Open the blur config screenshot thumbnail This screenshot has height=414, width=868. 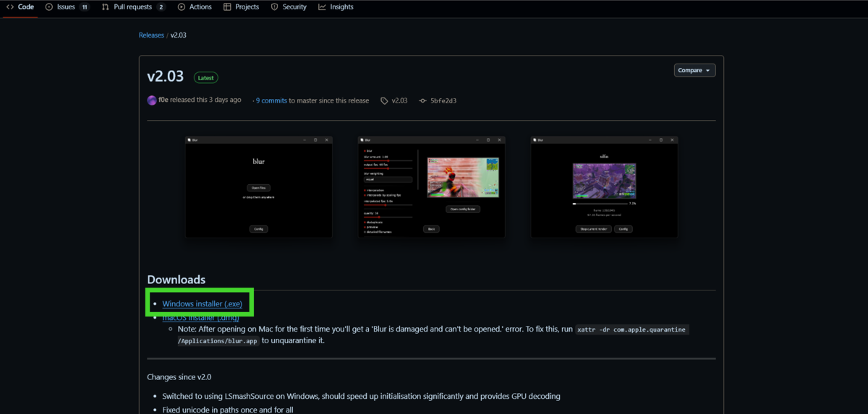point(432,187)
